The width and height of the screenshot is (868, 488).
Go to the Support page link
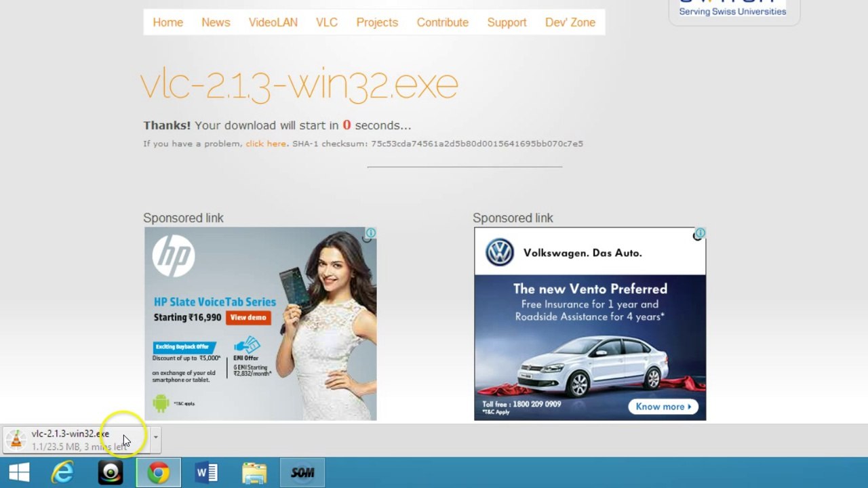click(x=507, y=22)
